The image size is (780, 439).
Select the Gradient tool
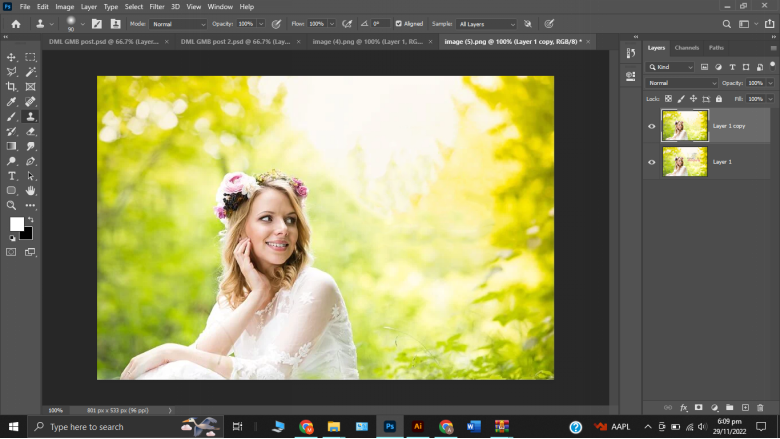point(11,146)
